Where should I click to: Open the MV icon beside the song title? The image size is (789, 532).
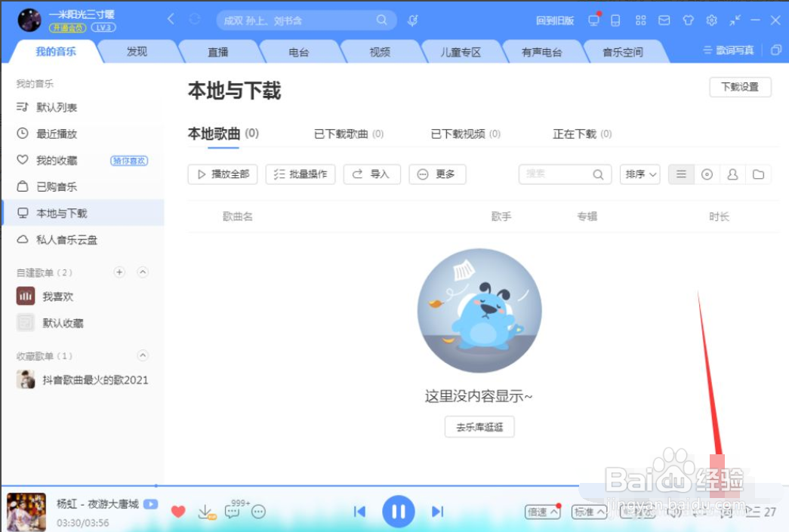click(150, 504)
